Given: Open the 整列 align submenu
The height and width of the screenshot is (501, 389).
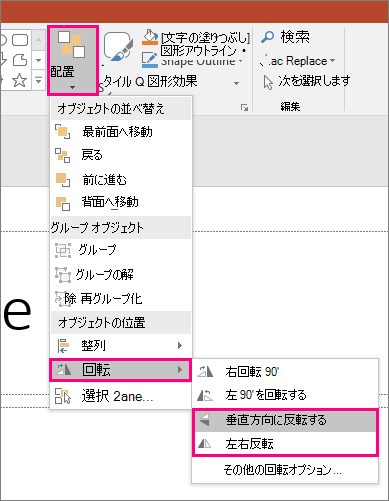Looking at the screenshot, I should [x=121, y=346].
